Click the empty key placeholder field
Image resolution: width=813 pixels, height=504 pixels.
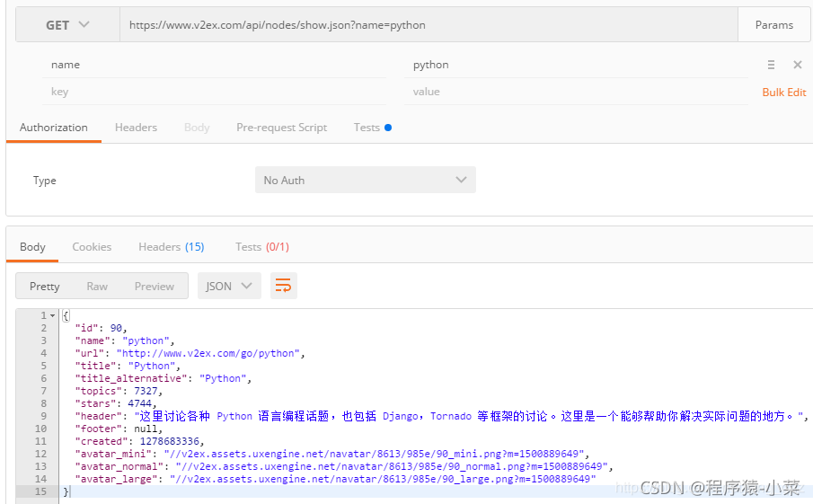click(214, 92)
